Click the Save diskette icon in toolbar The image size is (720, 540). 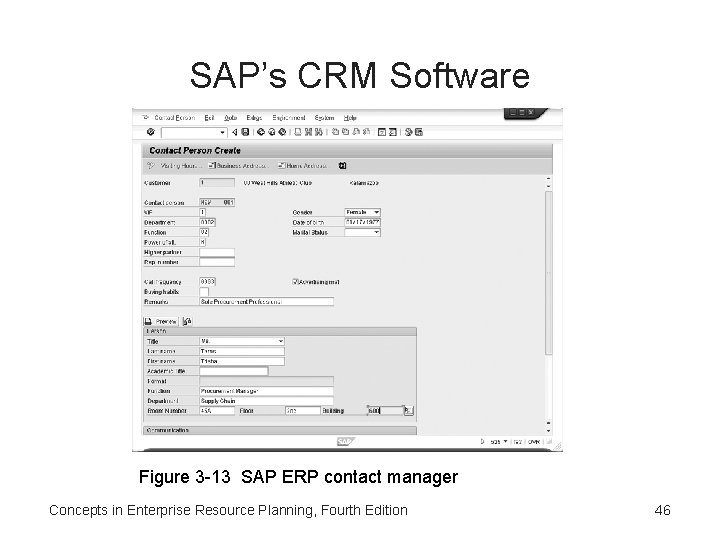click(x=245, y=132)
